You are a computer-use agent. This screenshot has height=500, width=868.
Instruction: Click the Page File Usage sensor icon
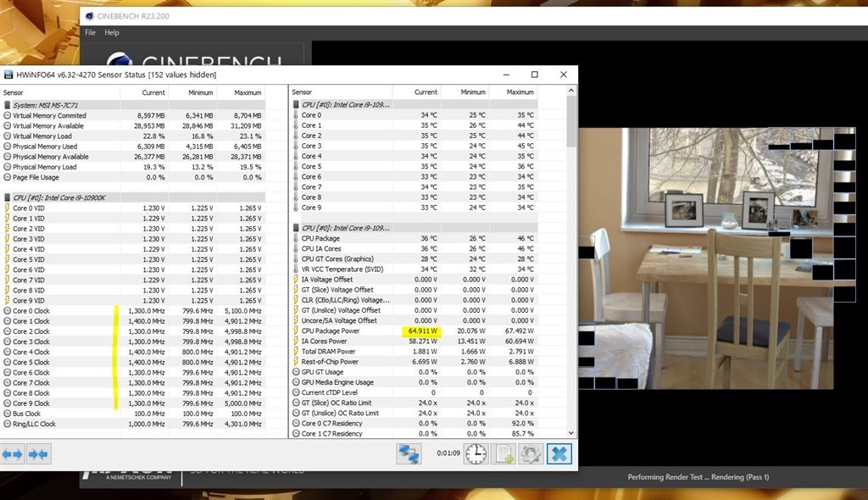[x=7, y=177]
